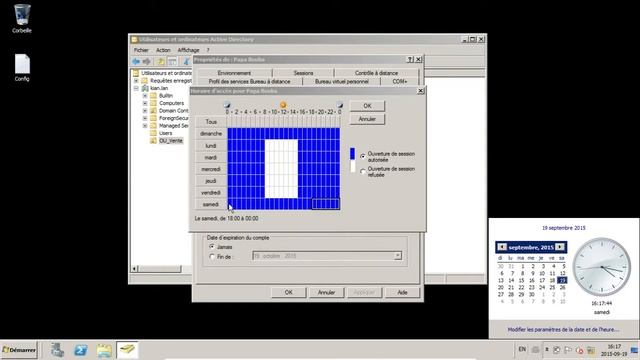The width and height of the screenshot is (640, 360).
Task: Open the Affichage menu
Action: click(189, 50)
